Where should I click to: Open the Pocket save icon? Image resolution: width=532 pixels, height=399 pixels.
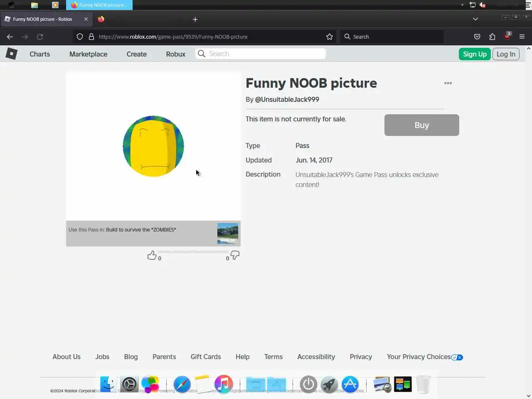tap(477, 37)
